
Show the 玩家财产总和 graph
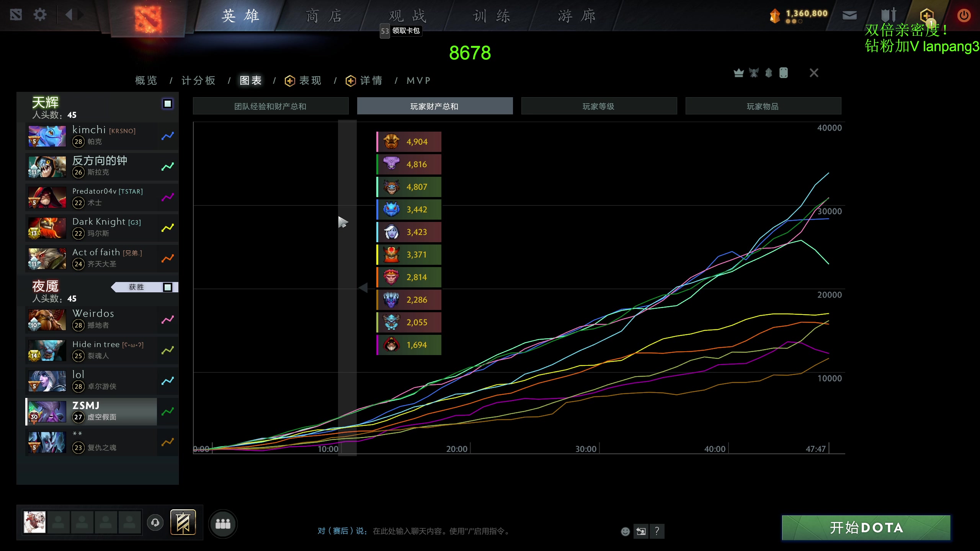[435, 106]
